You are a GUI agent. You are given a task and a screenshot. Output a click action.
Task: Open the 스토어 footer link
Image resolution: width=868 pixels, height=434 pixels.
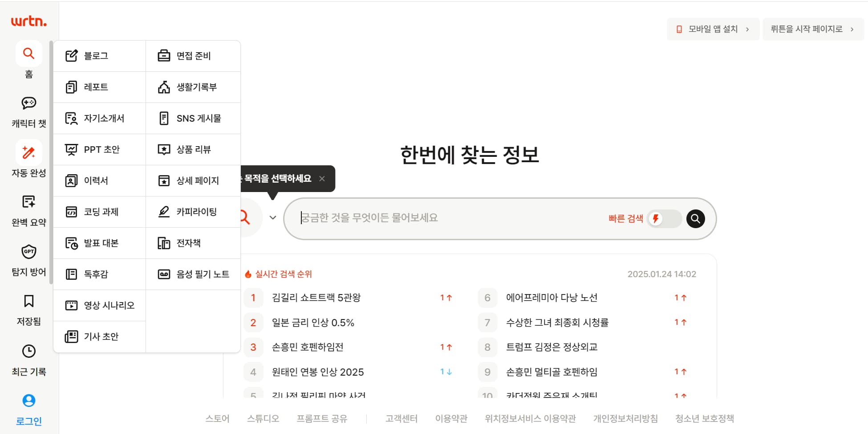(217, 418)
